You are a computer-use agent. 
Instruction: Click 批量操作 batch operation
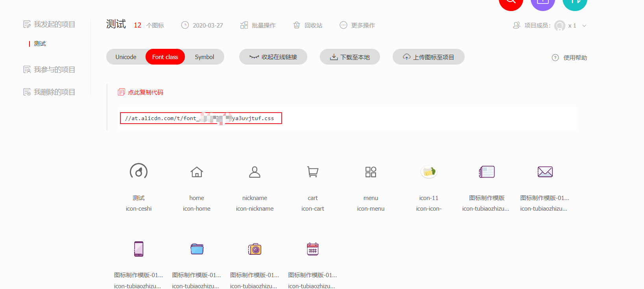click(x=258, y=25)
